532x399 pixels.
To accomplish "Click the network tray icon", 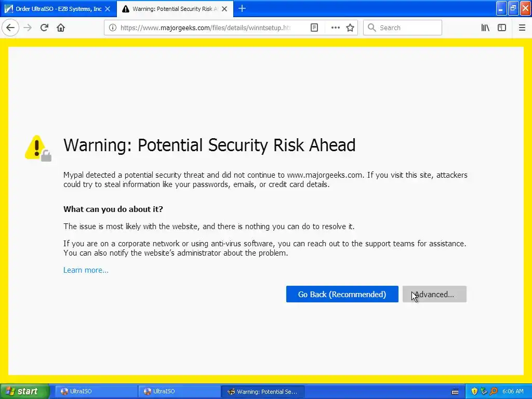I will 484,391.
